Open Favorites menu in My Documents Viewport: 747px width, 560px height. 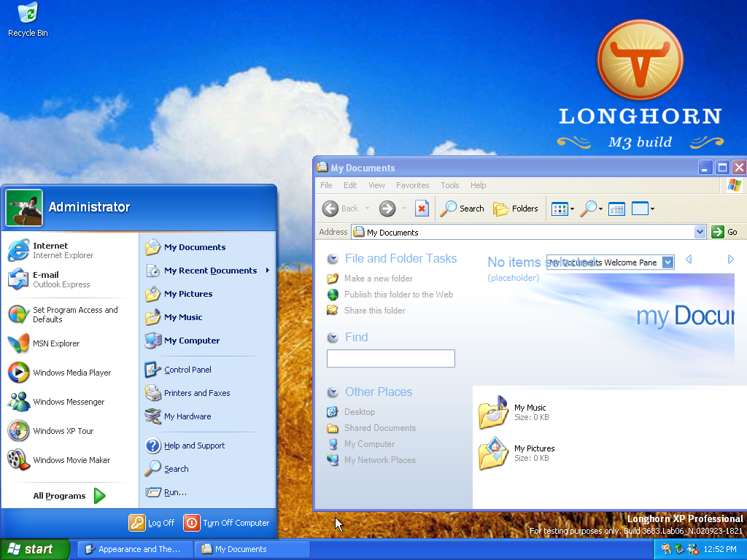click(x=413, y=185)
